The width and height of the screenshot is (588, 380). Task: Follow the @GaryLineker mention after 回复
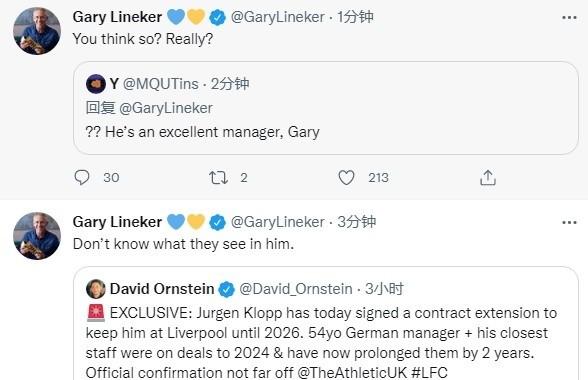click(166, 108)
